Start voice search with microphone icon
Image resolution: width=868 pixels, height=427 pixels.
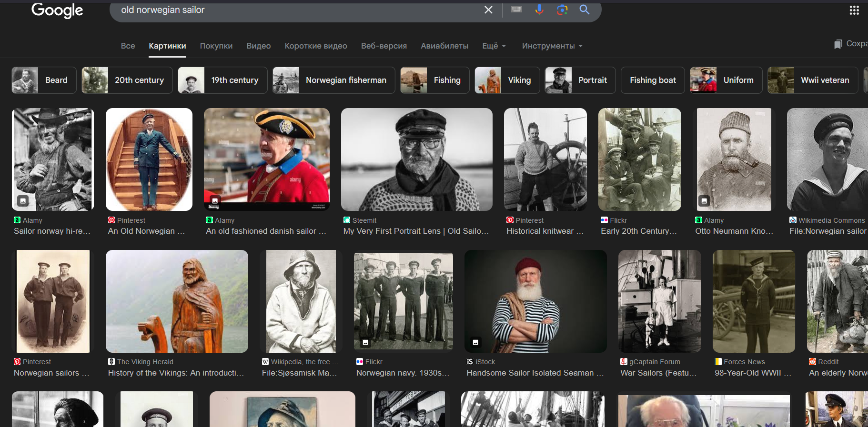click(x=539, y=10)
